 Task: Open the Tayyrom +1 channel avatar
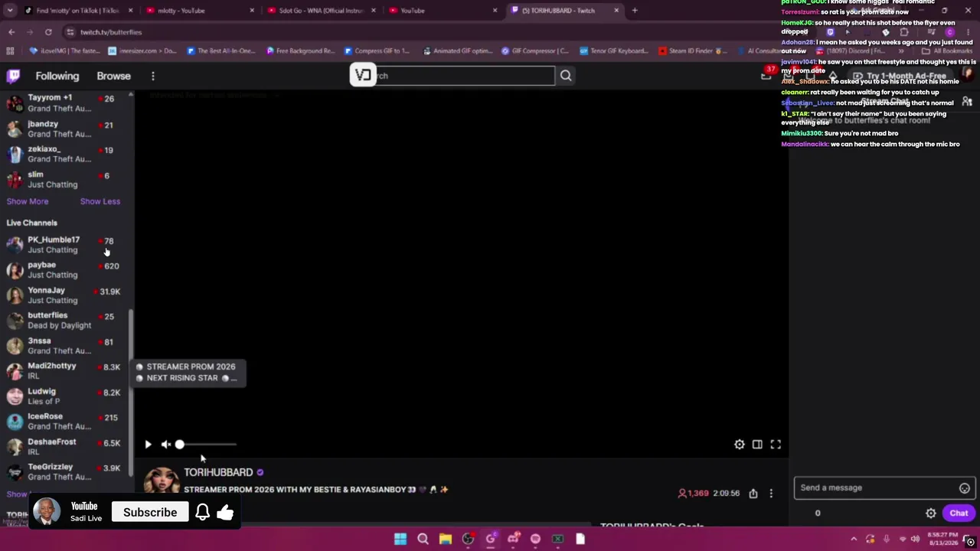15,103
